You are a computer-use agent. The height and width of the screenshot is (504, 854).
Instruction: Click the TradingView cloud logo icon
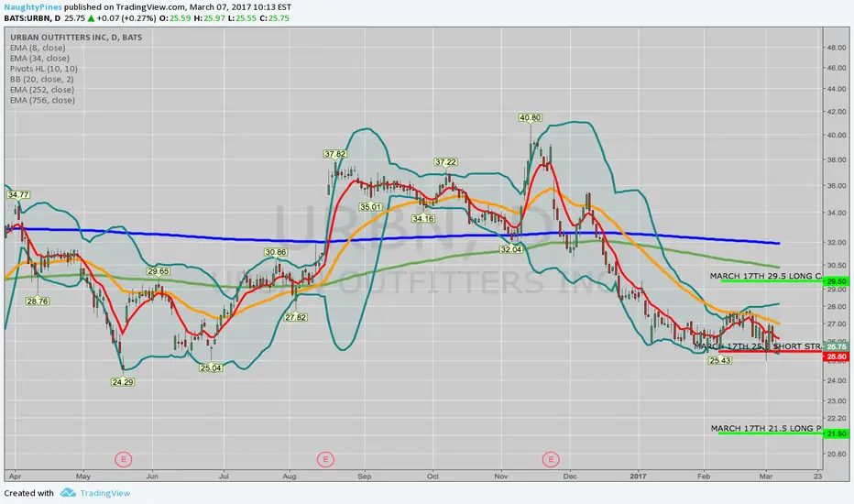[x=68, y=493]
